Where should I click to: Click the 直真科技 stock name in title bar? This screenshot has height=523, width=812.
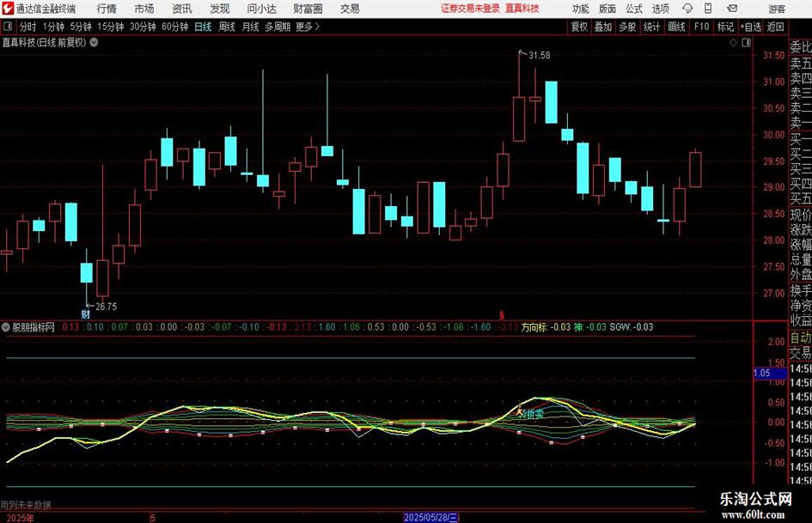[522, 9]
